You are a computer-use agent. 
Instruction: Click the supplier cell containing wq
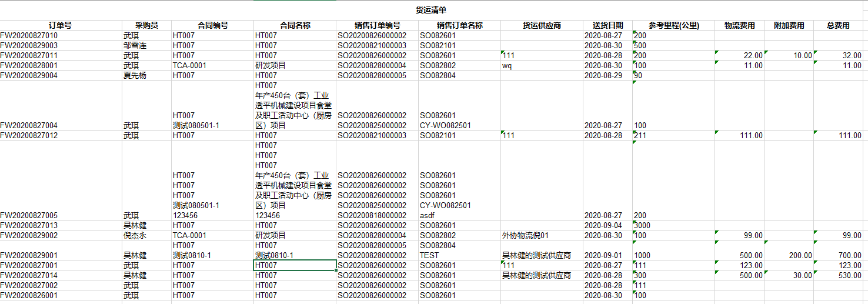click(507, 65)
